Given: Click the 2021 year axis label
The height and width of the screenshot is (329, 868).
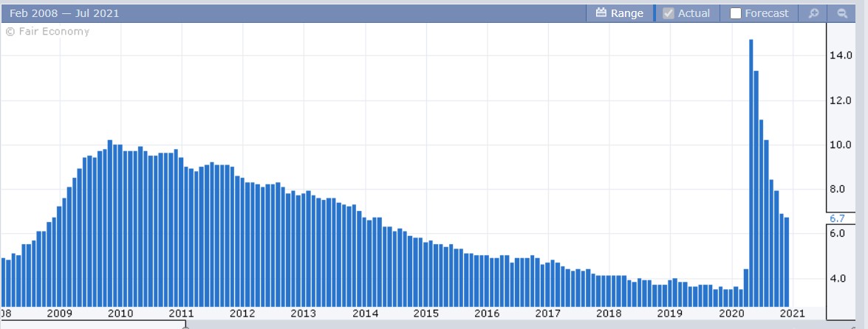Looking at the screenshot, I should (792, 314).
